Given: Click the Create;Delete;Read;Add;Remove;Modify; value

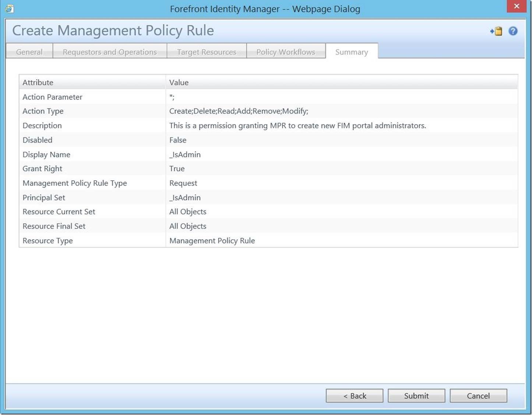Looking at the screenshot, I should (239, 111).
